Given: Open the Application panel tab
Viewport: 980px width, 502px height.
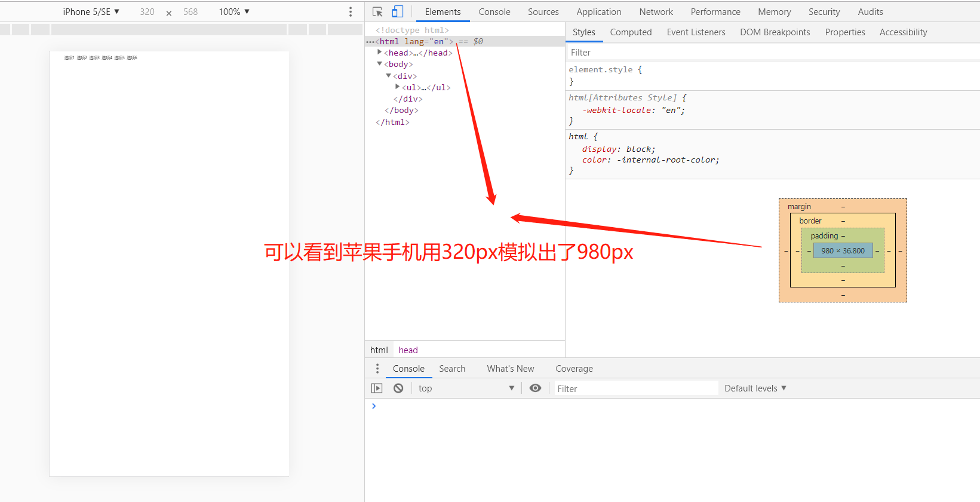Looking at the screenshot, I should 599,12.
